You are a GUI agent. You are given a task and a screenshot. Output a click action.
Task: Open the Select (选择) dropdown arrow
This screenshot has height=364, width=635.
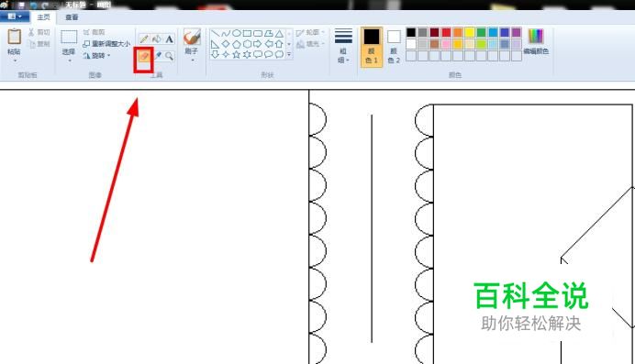pyautogui.click(x=69, y=61)
